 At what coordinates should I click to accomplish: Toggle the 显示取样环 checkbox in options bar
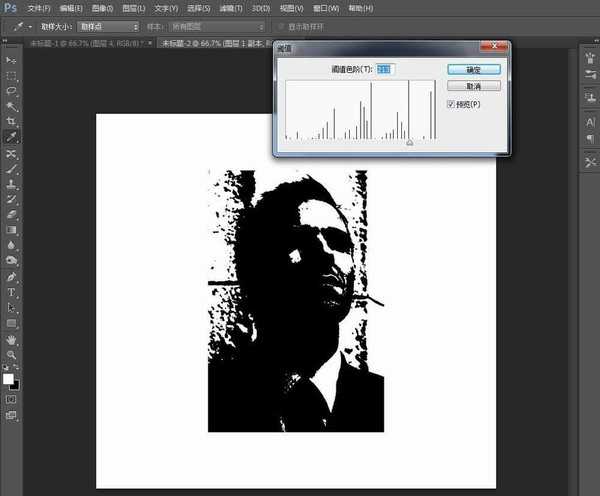(x=282, y=25)
